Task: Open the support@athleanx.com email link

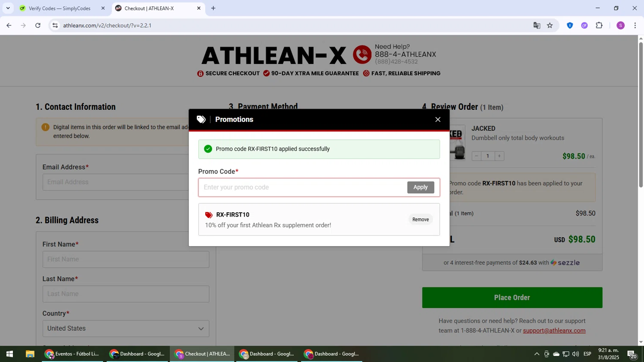Action: (554, 331)
